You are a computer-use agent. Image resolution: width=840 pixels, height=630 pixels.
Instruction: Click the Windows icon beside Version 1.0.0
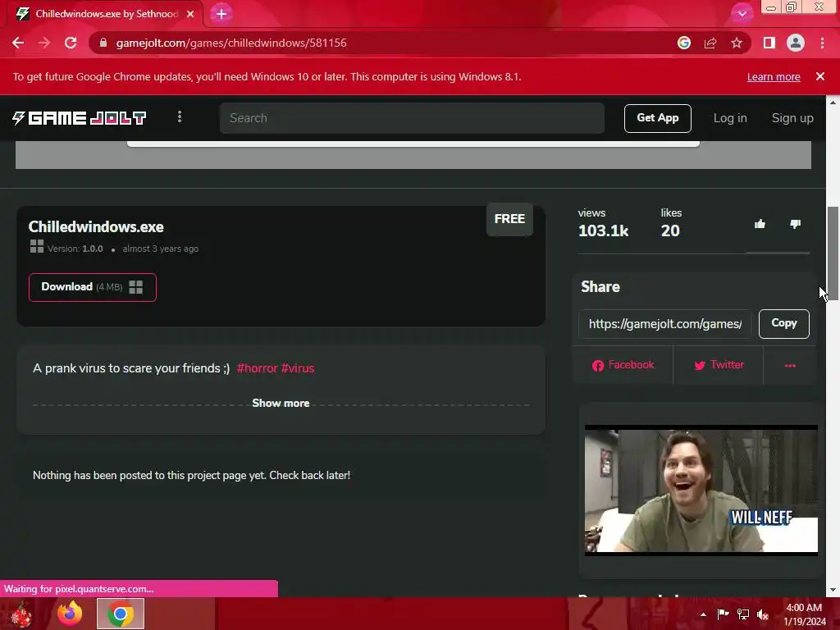pyautogui.click(x=36, y=246)
